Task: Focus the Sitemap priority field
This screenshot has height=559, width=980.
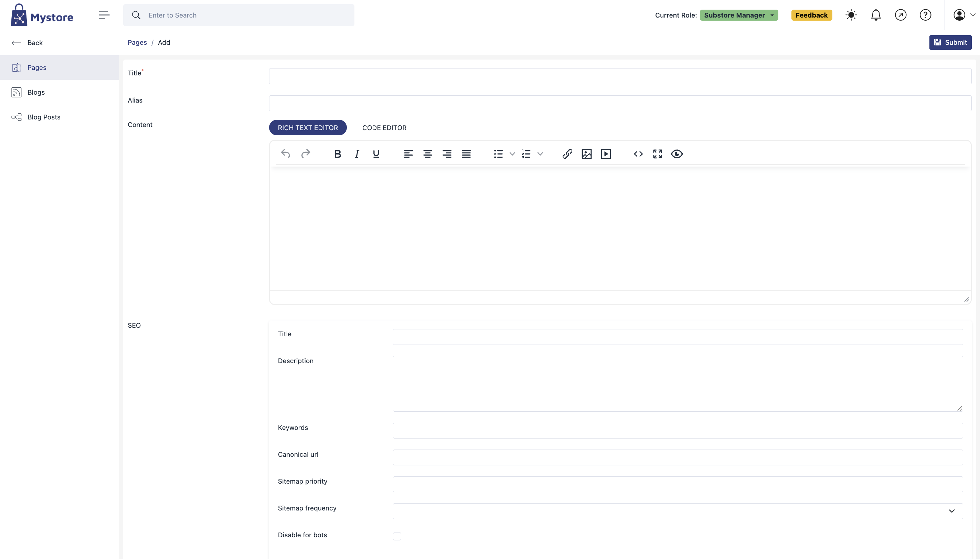Action: (678, 484)
